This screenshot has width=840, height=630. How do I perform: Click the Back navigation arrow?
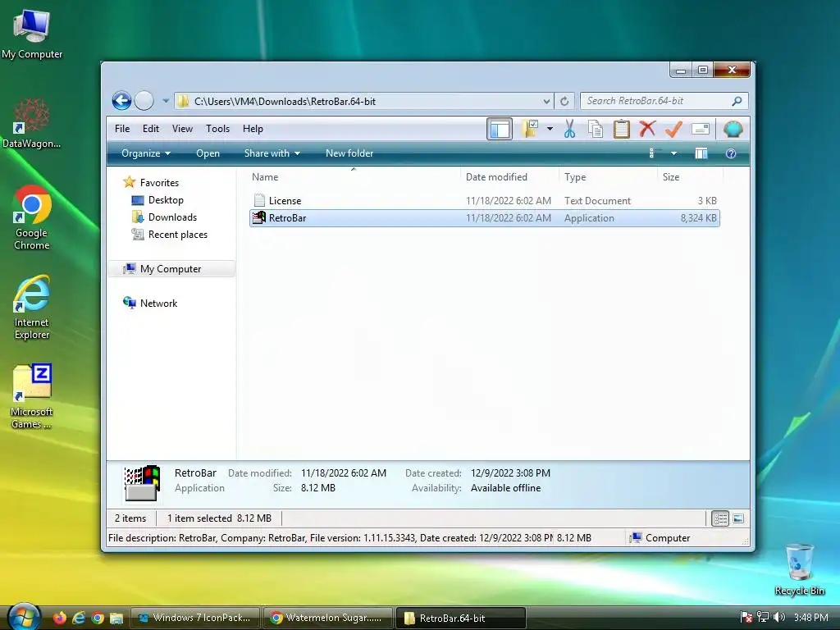pyautogui.click(x=121, y=101)
